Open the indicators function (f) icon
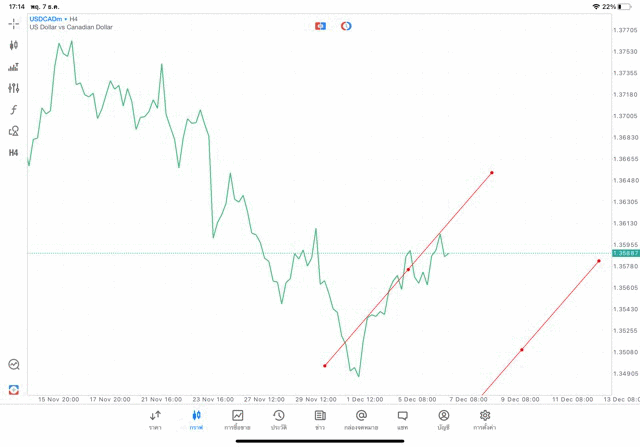 [x=14, y=109]
